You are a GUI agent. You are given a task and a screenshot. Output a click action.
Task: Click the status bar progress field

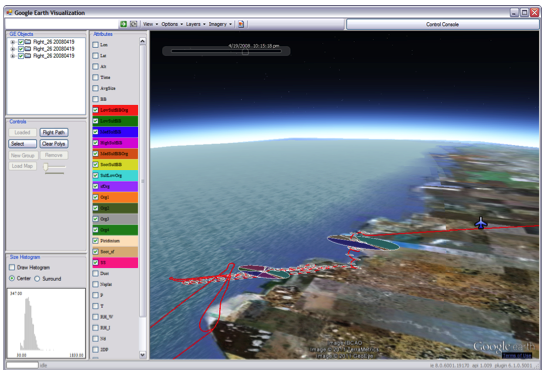coord(22,365)
